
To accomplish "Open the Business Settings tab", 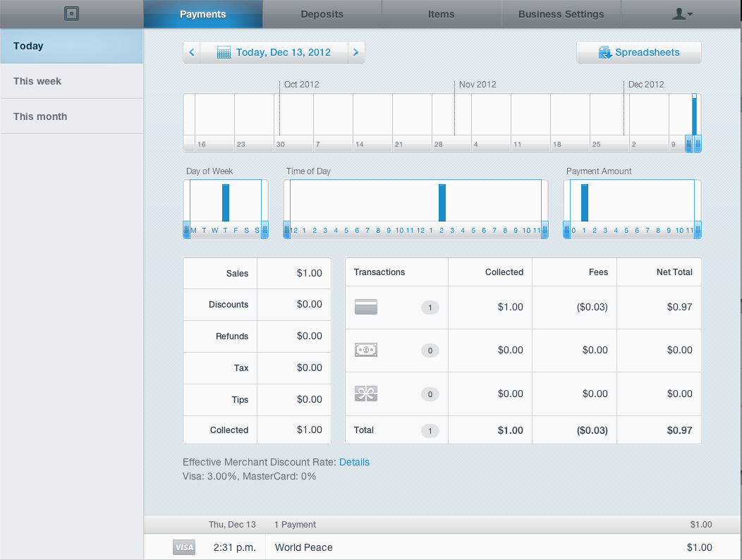I will click(x=561, y=13).
